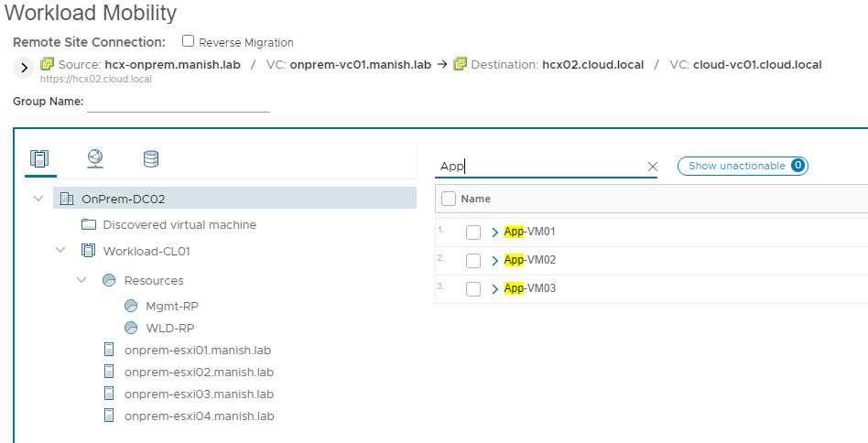Check the box for App-VM03
868x443 pixels.
click(473, 289)
